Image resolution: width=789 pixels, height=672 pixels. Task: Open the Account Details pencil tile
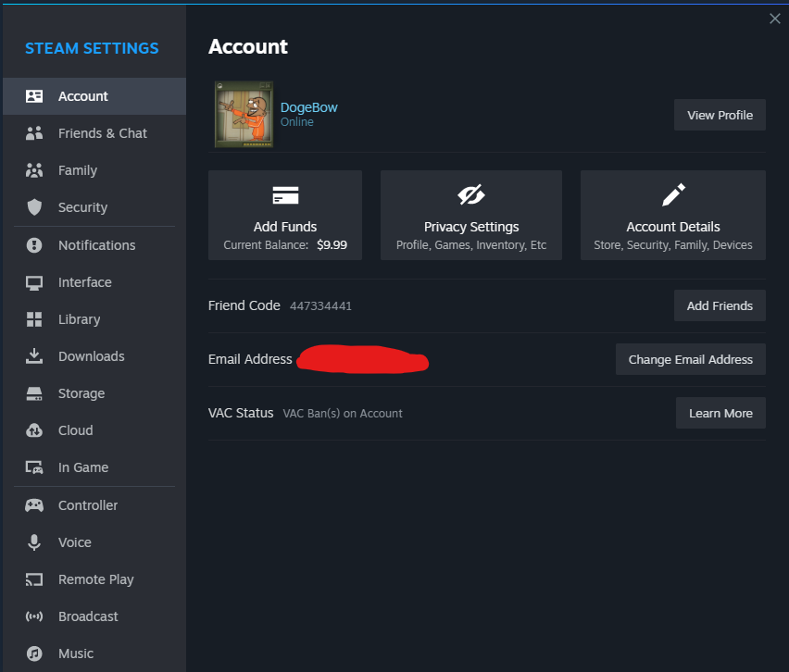[672, 216]
